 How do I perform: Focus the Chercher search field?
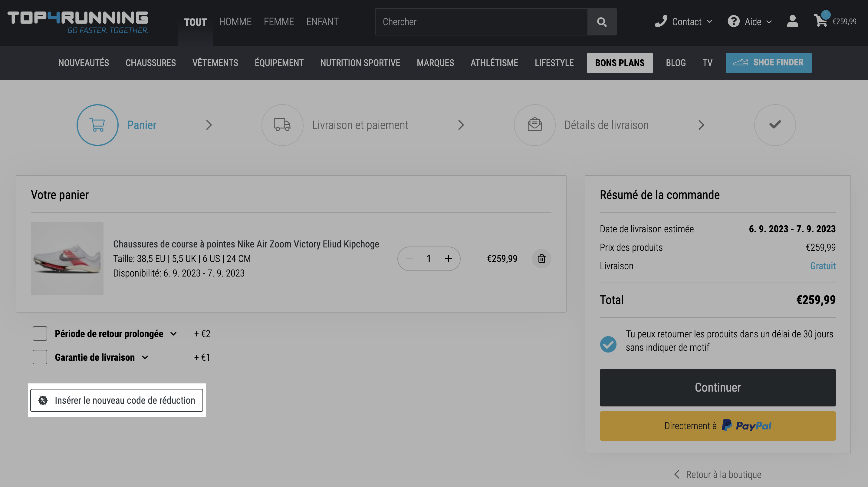481,22
